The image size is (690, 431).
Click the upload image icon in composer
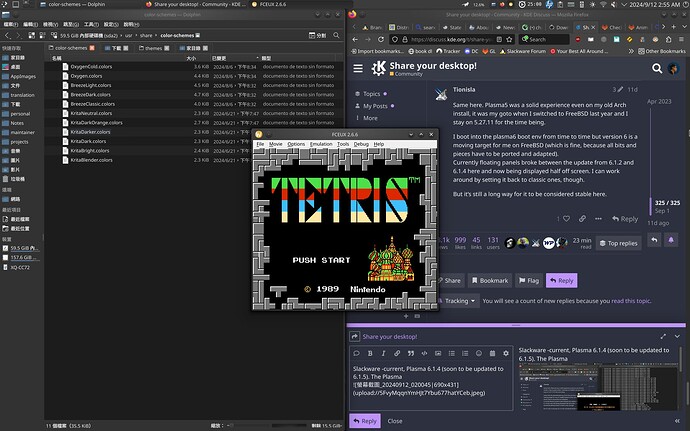438,354
